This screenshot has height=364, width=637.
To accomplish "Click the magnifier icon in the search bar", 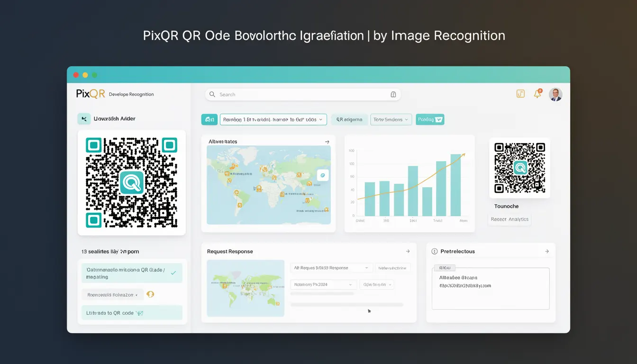I will pyautogui.click(x=212, y=94).
